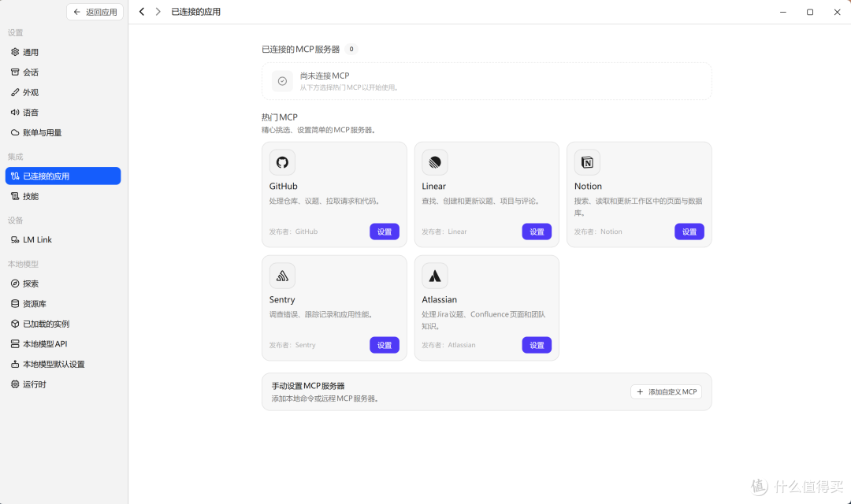Set up the Linear MCP server

[x=537, y=232]
